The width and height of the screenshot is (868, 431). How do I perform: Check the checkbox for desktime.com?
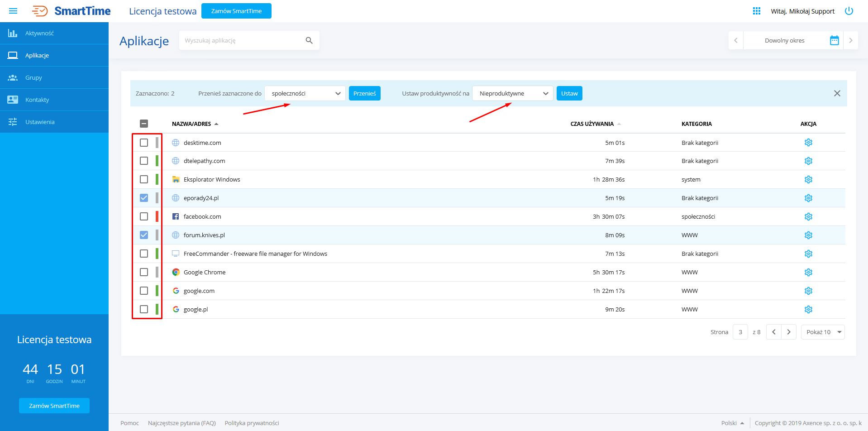(x=144, y=142)
